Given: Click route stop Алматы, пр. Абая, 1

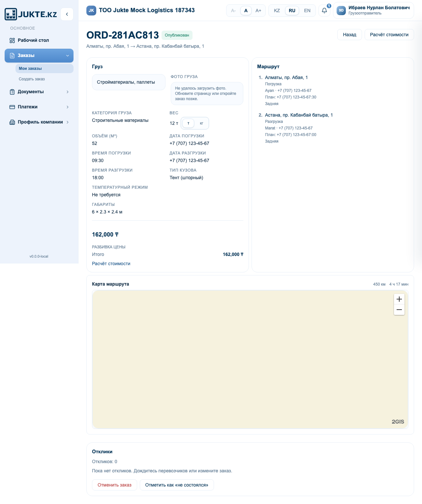Looking at the screenshot, I should point(286,77).
